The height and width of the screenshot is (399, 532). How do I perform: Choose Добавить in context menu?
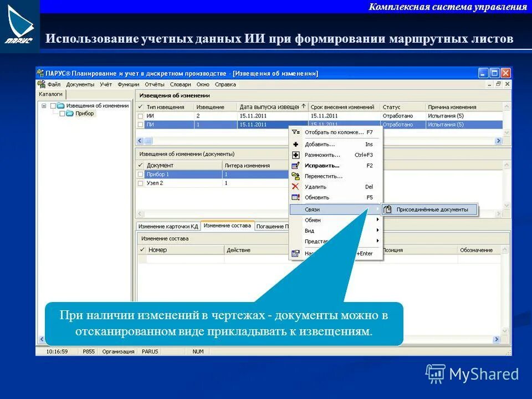point(336,144)
